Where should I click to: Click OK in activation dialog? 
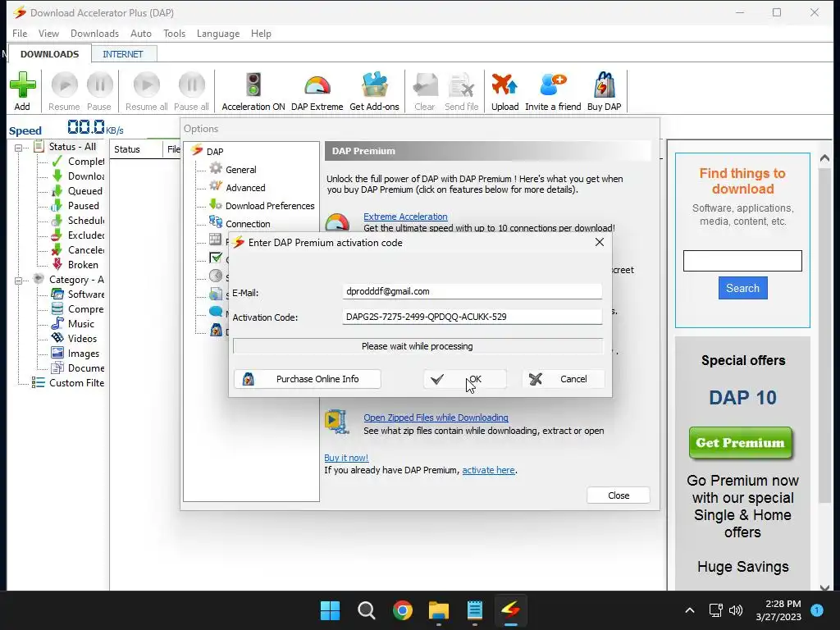coord(464,379)
